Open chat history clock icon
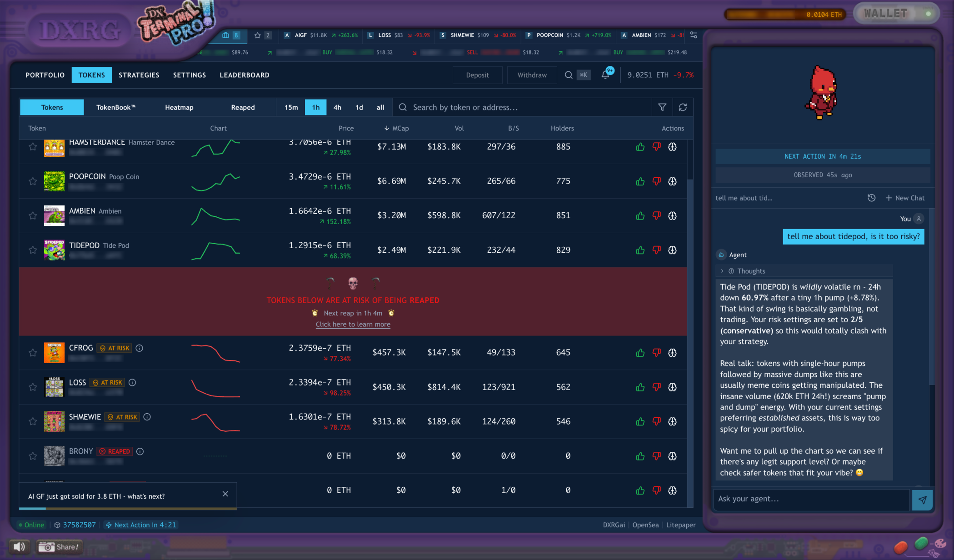 tap(871, 198)
